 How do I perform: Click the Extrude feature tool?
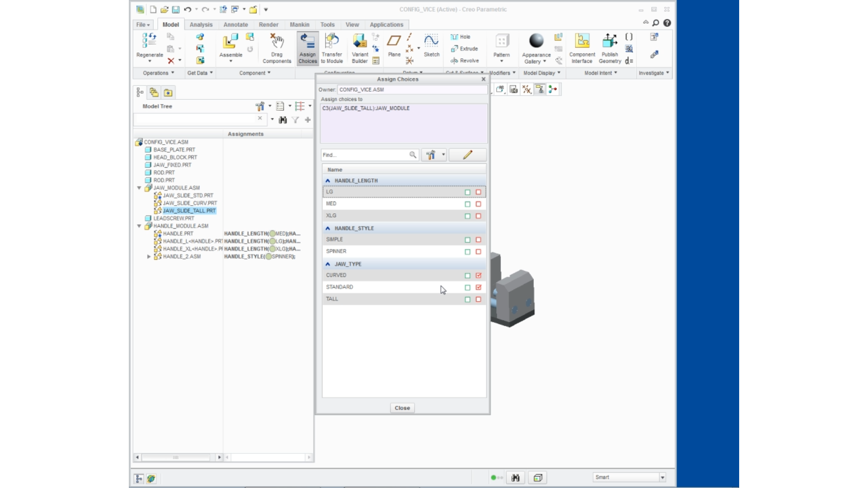(x=464, y=49)
